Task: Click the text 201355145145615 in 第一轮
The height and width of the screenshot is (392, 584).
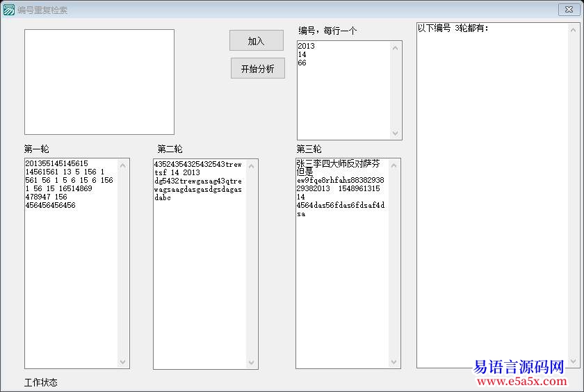Action: [x=56, y=163]
